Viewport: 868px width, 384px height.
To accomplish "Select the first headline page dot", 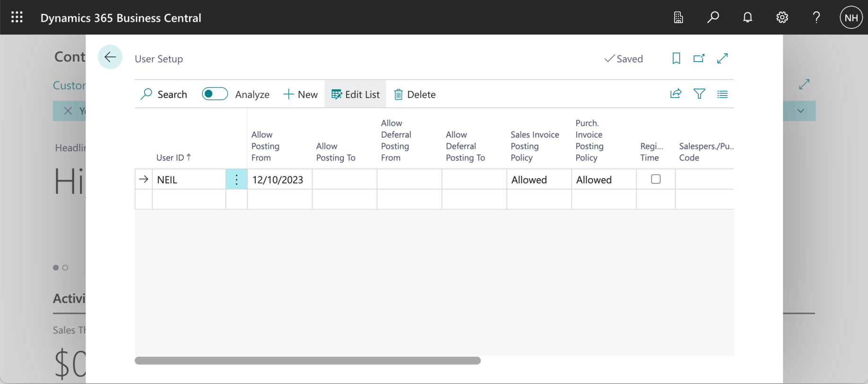I will 56,268.
